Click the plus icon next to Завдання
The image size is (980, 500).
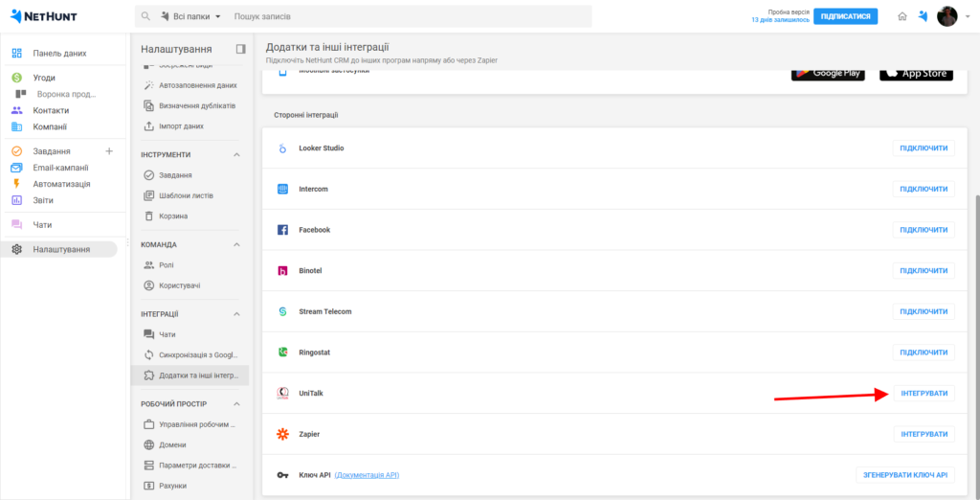pyautogui.click(x=108, y=151)
